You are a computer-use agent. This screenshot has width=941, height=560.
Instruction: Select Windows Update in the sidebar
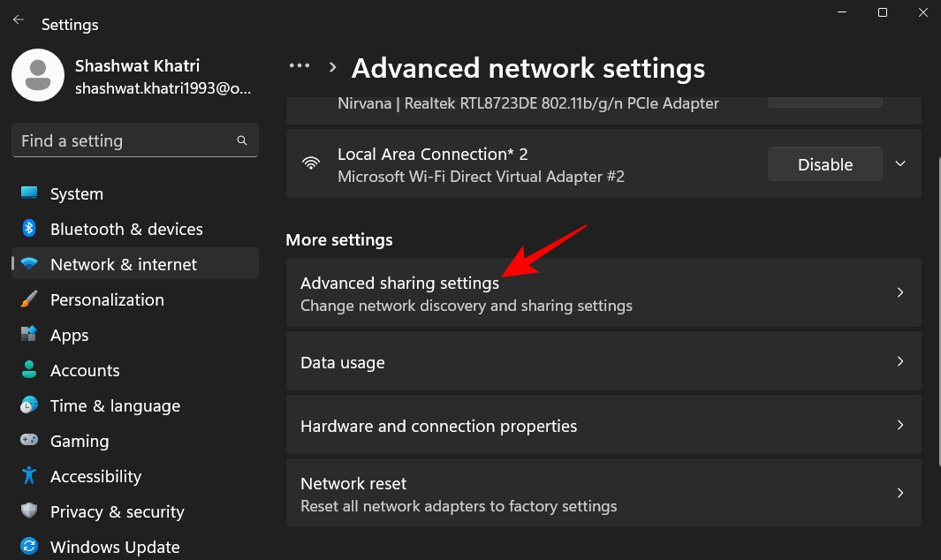pos(115,547)
